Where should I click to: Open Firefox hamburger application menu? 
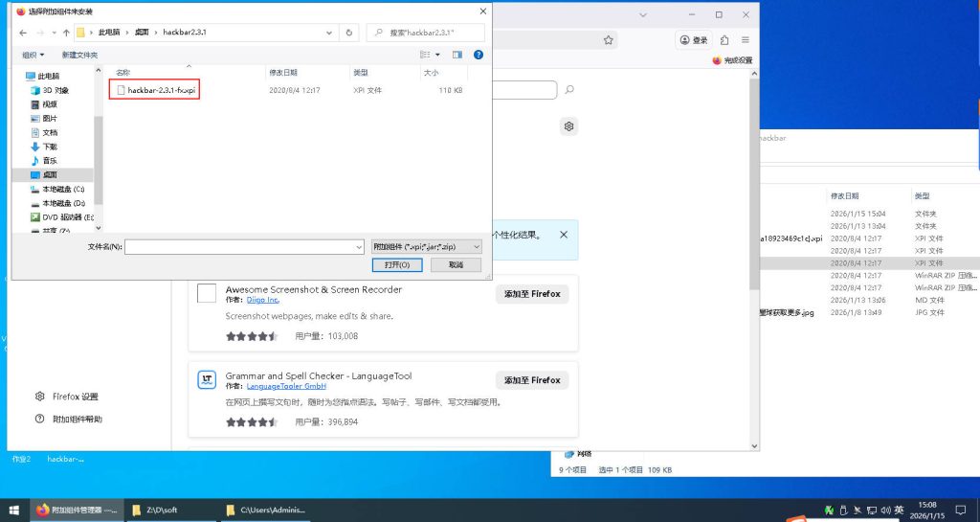point(744,40)
